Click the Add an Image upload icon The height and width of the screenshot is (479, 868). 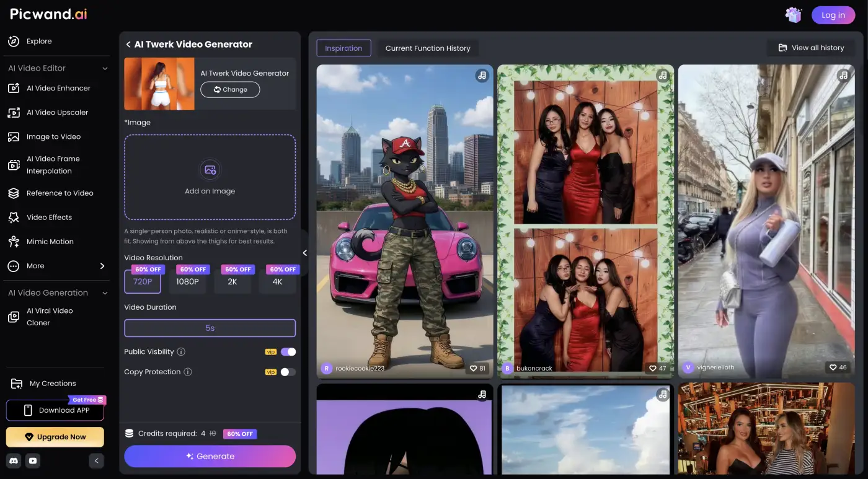click(x=210, y=170)
